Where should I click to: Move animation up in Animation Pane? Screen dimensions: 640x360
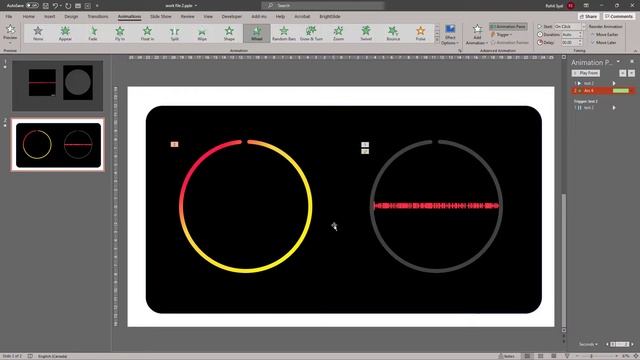coord(622,73)
